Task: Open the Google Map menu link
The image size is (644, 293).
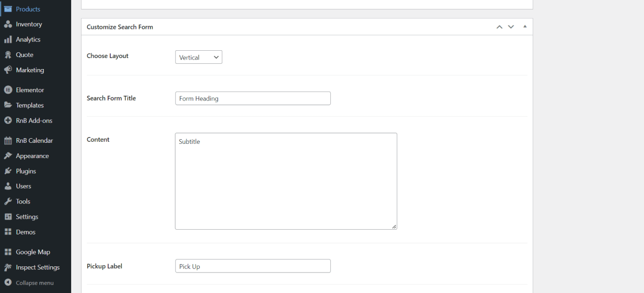Action: coord(32,252)
